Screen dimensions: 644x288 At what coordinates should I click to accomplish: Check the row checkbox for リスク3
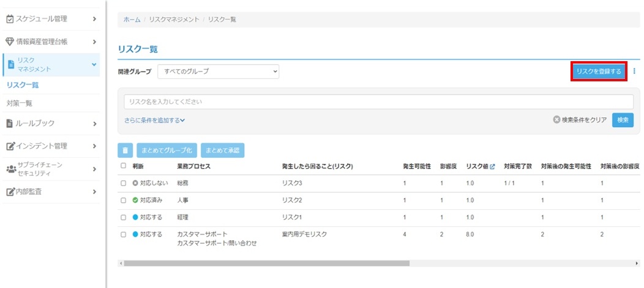123,183
